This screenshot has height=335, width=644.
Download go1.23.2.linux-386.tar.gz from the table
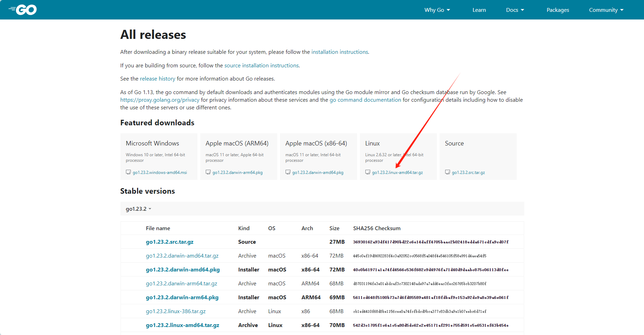click(x=176, y=311)
